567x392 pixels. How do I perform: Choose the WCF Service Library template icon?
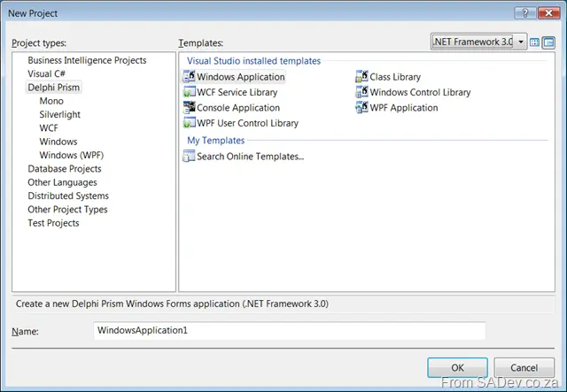[x=189, y=92]
